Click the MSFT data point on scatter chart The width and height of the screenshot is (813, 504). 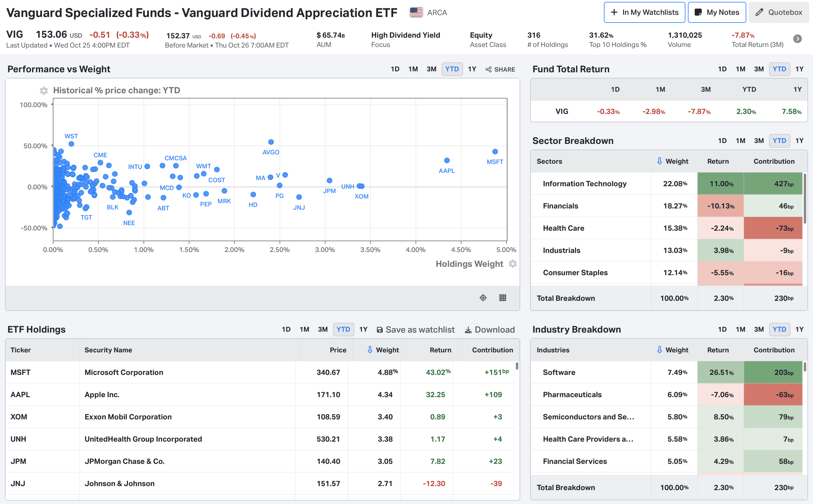click(x=495, y=152)
